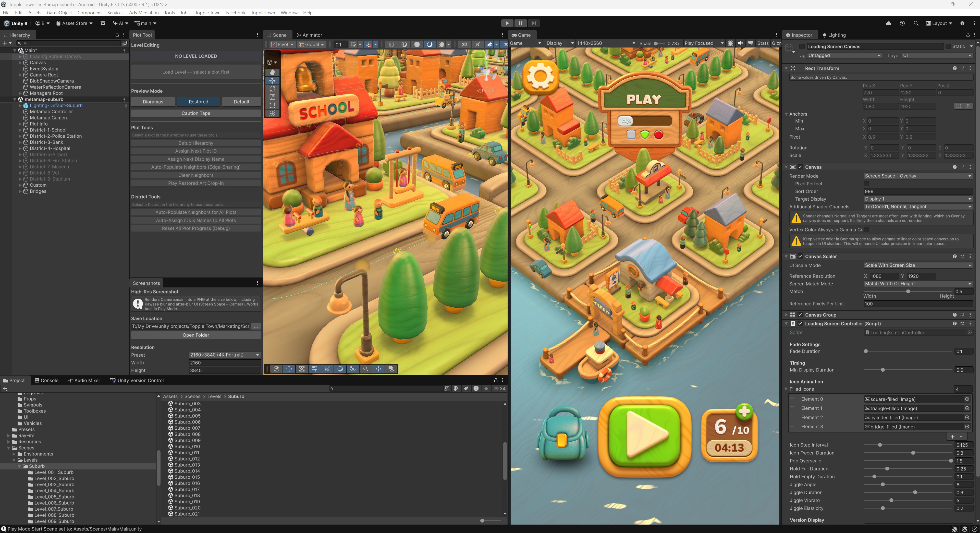The image size is (980, 533).
Task: Toggle the Loading Screen Controller script checkbox
Action: [x=800, y=324]
